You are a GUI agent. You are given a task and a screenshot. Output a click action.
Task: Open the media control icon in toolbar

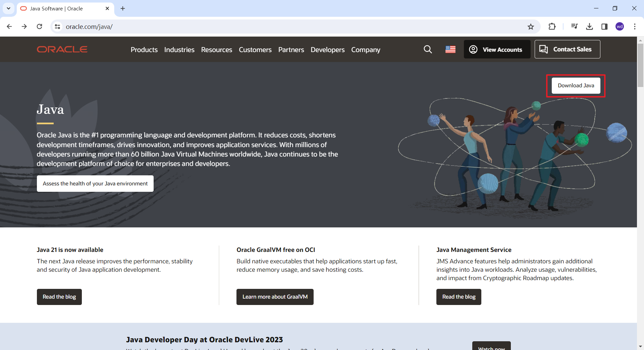(x=575, y=27)
